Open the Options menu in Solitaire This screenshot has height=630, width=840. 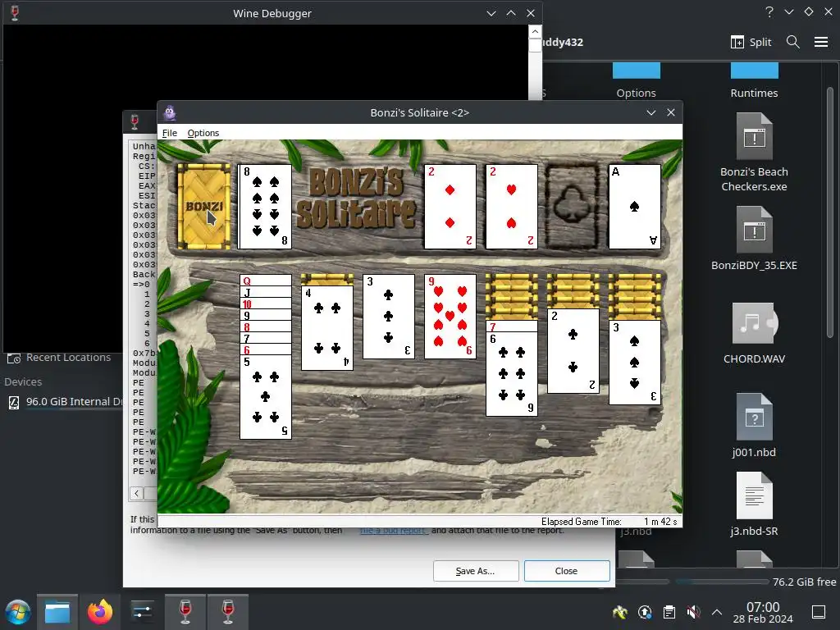click(x=203, y=133)
